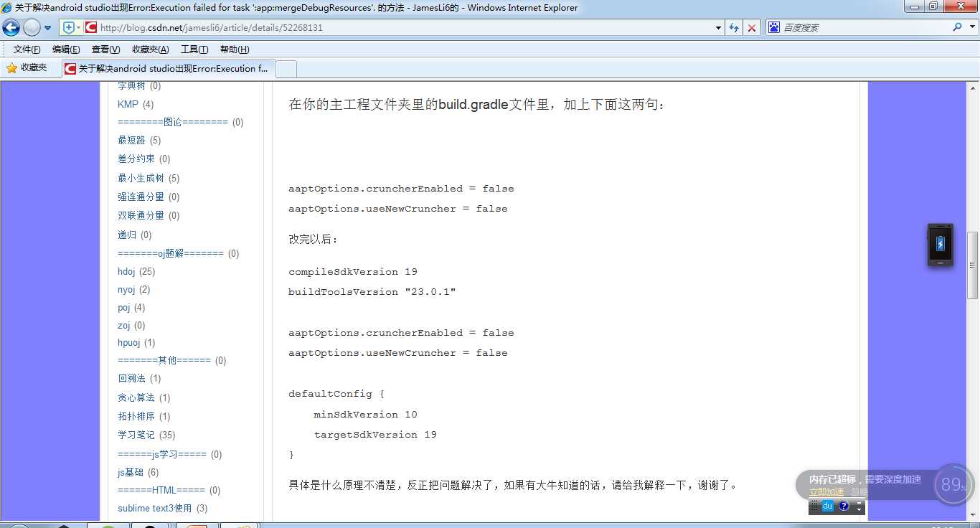Click the question mark help icon
The width and height of the screenshot is (980, 528).
pos(844,506)
